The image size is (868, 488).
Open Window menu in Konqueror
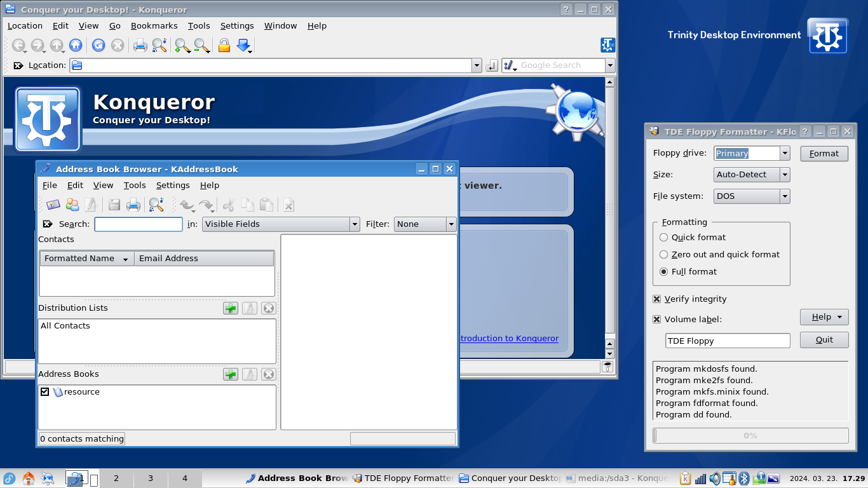click(281, 26)
